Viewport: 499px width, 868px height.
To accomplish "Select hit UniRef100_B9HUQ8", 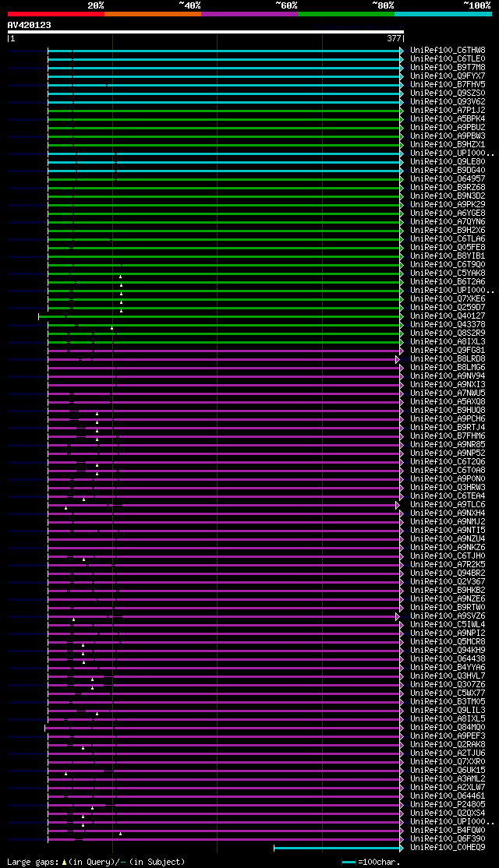I will pyautogui.click(x=448, y=411).
